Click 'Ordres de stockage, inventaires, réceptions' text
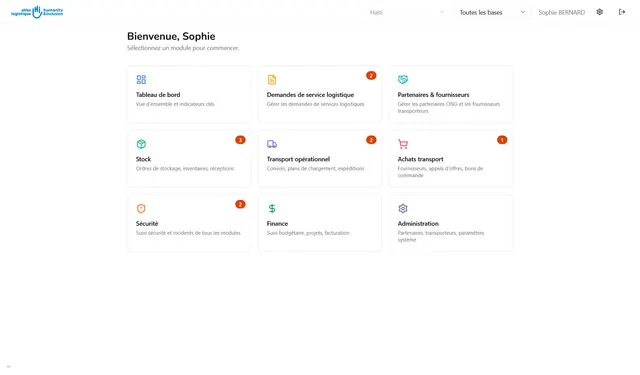 pyautogui.click(x=185, y=169)
